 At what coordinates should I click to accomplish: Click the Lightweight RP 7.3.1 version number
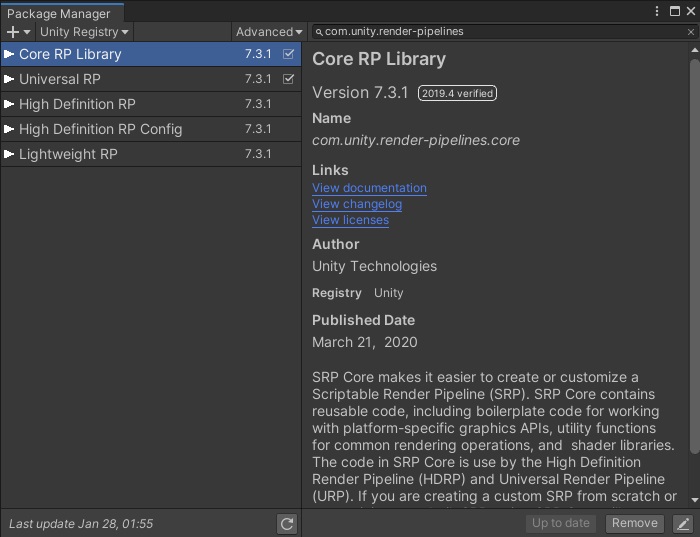pyautogui.click(x=258, y=154)
